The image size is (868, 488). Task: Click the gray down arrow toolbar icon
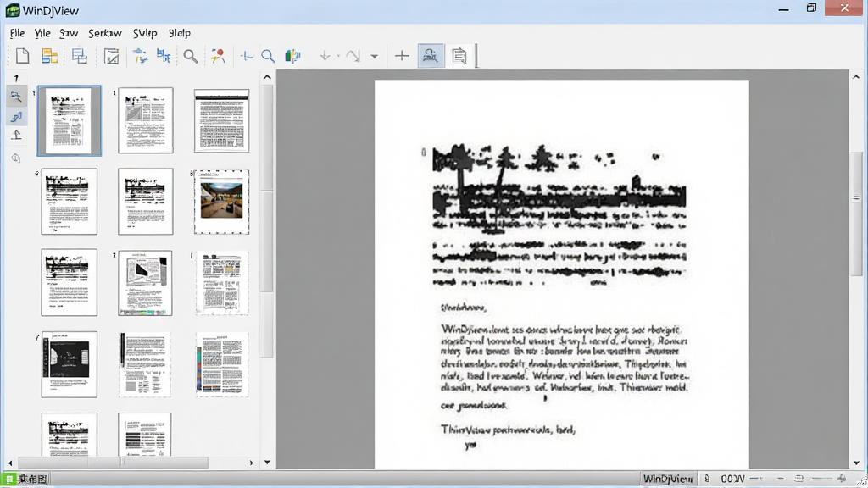[x=325, y=56]
